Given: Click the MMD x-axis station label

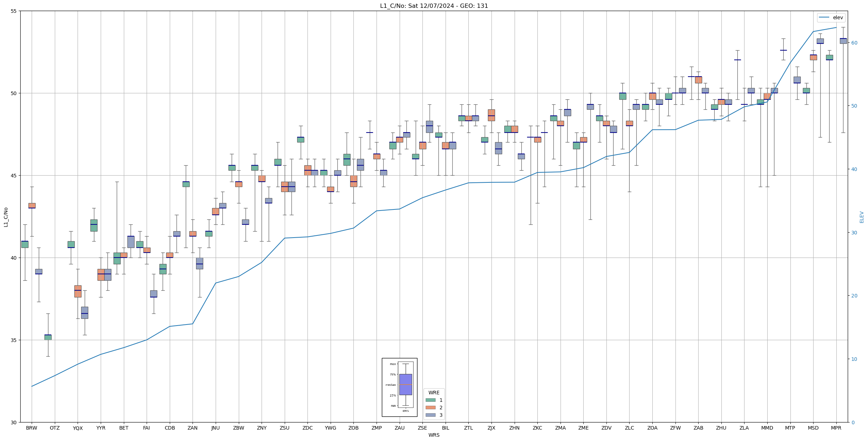Looking at the screenshot, I should 767,428.
